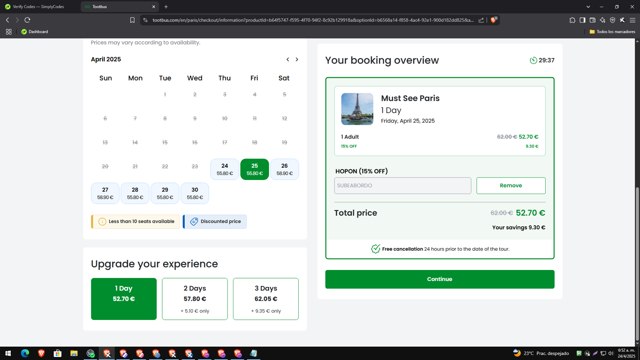This screenshot has height=360, width=640.
Task: Click the free cancellation checkmark icon
Action: click(x=376, y=249)
